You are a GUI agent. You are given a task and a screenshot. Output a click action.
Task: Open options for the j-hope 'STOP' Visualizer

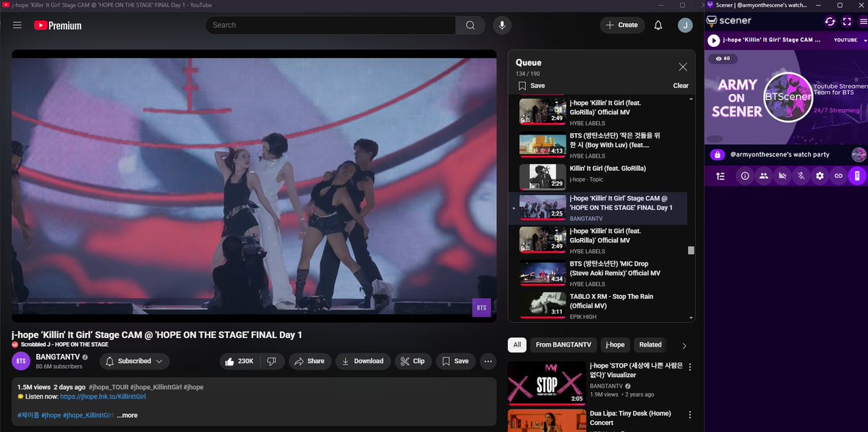click(689, 368)
